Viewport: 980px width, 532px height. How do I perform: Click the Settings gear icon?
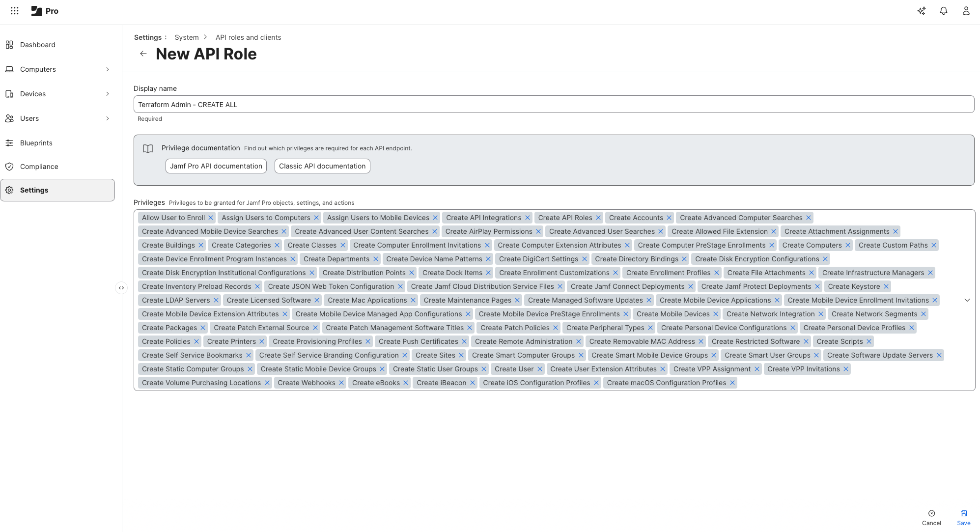9,190
